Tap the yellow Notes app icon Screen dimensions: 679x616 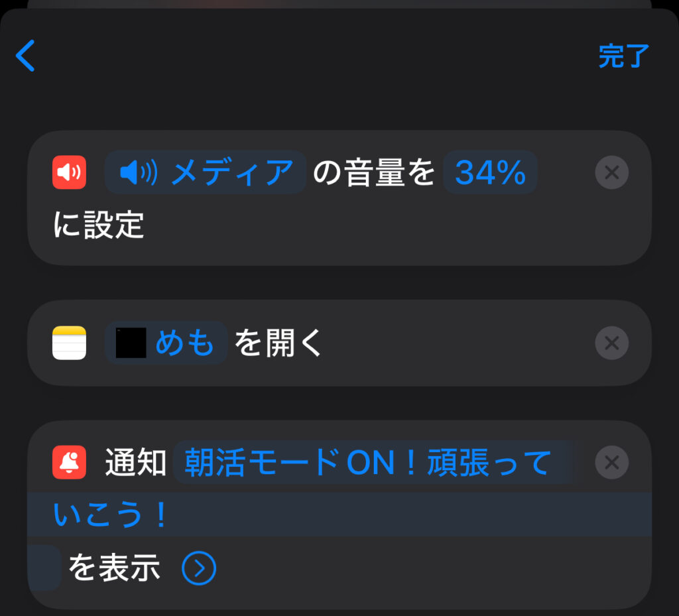69,343
